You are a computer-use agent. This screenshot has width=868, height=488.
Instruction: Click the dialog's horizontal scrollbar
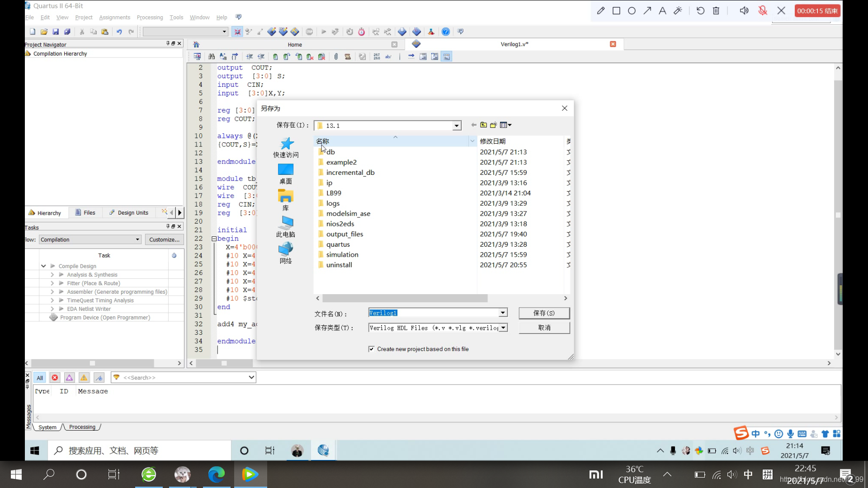(405, 298)
